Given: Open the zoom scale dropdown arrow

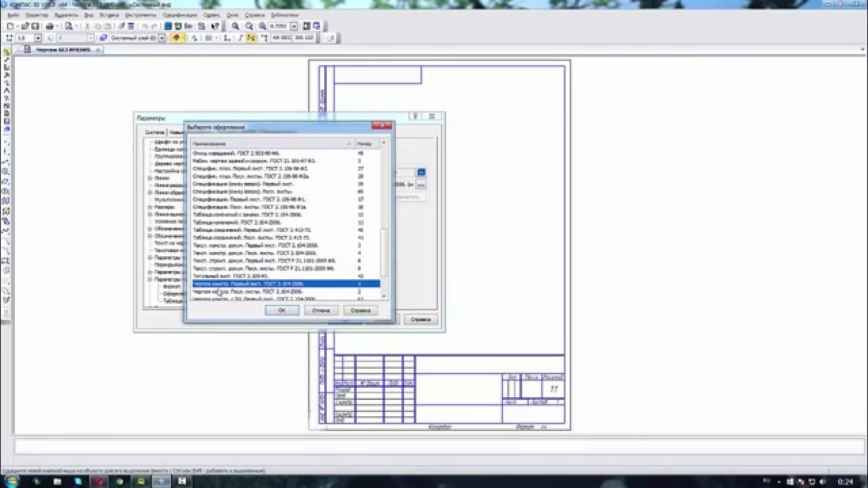Looking at the screenshot, I should [294, 26].
